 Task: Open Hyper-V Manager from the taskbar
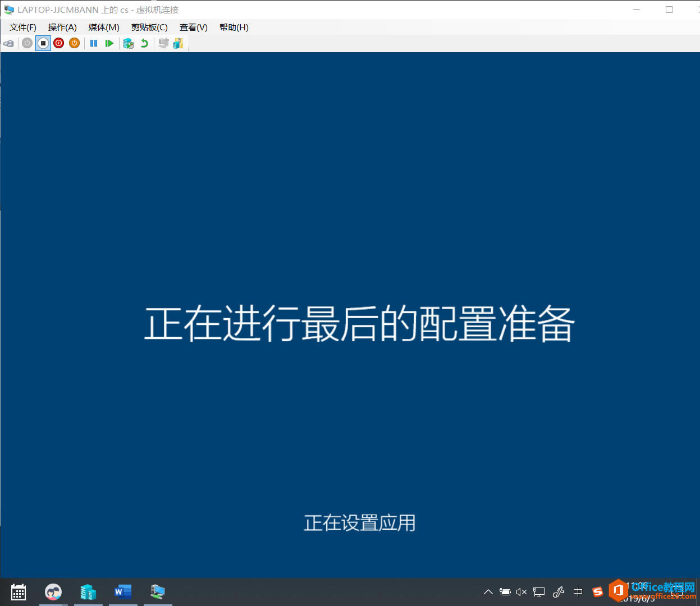(88, 592)
